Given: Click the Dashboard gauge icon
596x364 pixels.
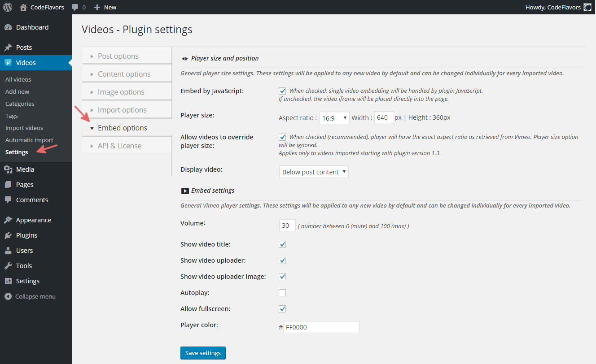Looking at the screenshot, I should tap(8, 27).
